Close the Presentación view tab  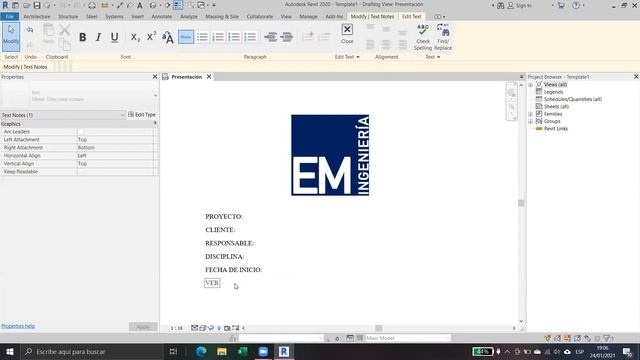pyautogui.click(x=209, y=77)
